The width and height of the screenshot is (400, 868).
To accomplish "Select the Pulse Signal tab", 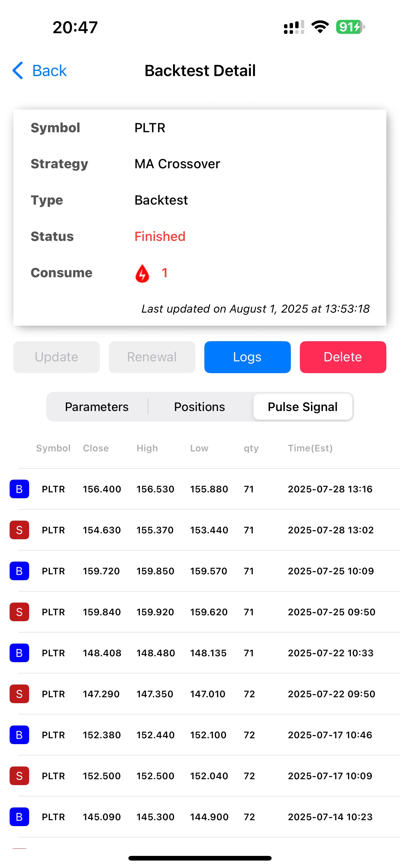I will pyautogui.click(x=302, y=407).
